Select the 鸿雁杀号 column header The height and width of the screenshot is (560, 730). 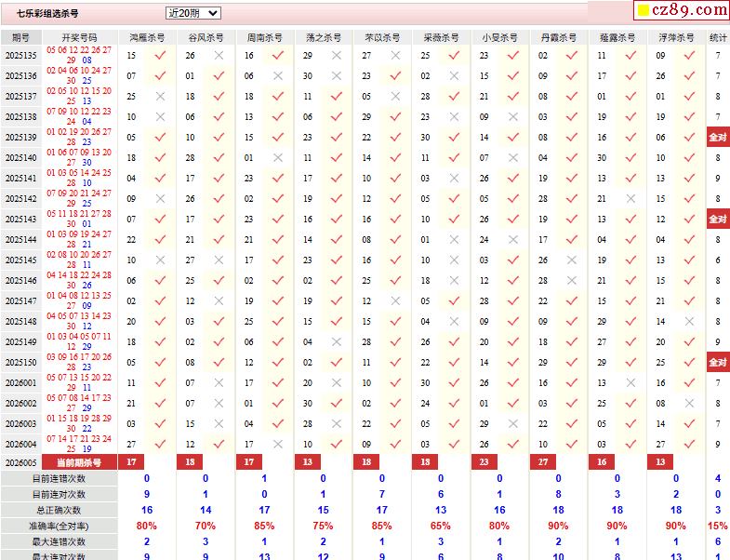[x=147, y=37]
